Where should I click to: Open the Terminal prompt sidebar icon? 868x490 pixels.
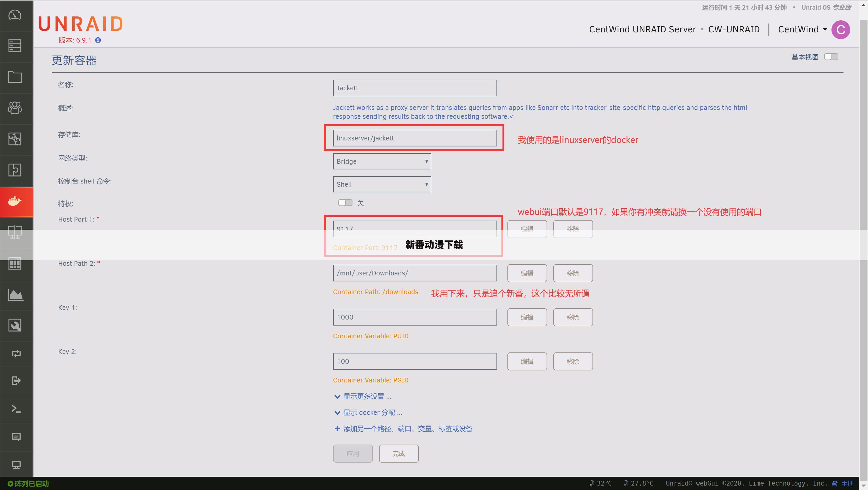(16, 409)
